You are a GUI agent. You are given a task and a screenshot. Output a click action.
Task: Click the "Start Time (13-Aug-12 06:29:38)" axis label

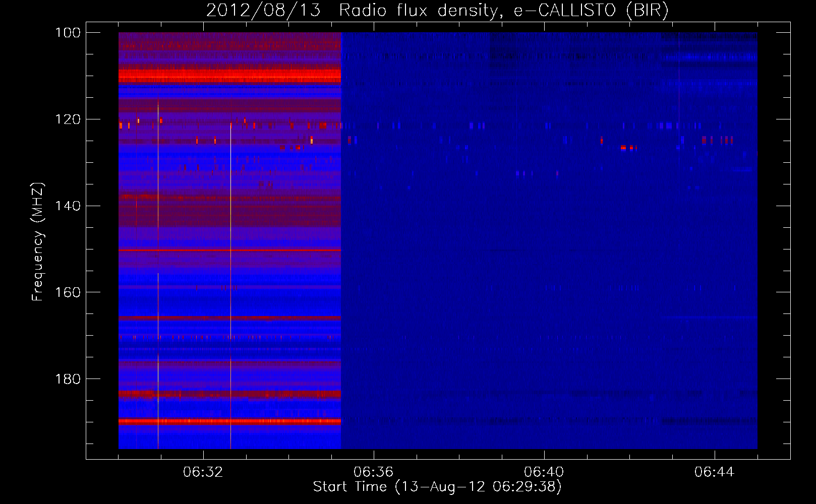[x=437, y=487]
